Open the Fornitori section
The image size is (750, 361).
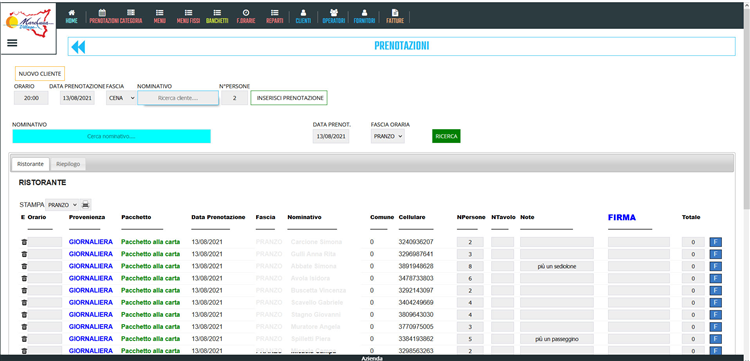364,16
